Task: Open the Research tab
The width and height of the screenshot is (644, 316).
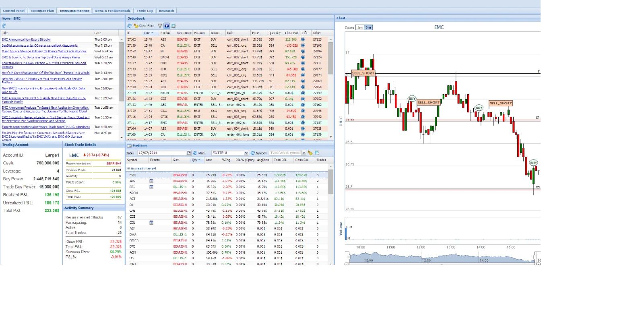Action: [x=166, y=11]
